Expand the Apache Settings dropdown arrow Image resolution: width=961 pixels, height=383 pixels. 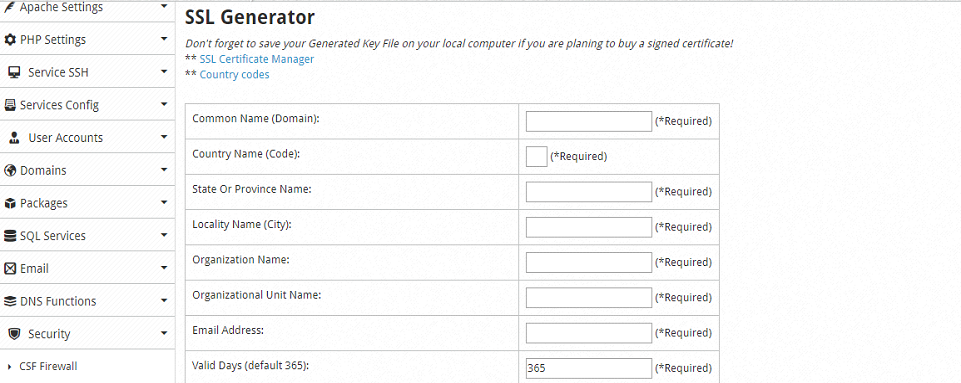click(164, 6)
